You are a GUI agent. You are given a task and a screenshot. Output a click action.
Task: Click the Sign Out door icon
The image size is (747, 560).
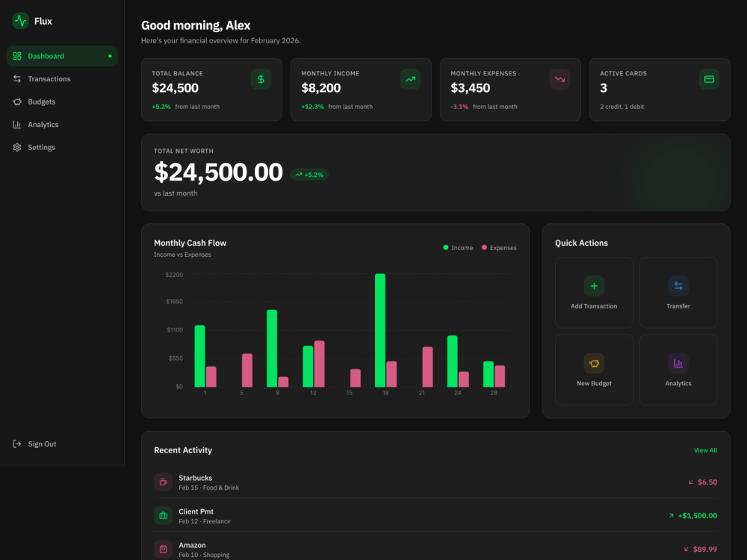coord(17,444)
